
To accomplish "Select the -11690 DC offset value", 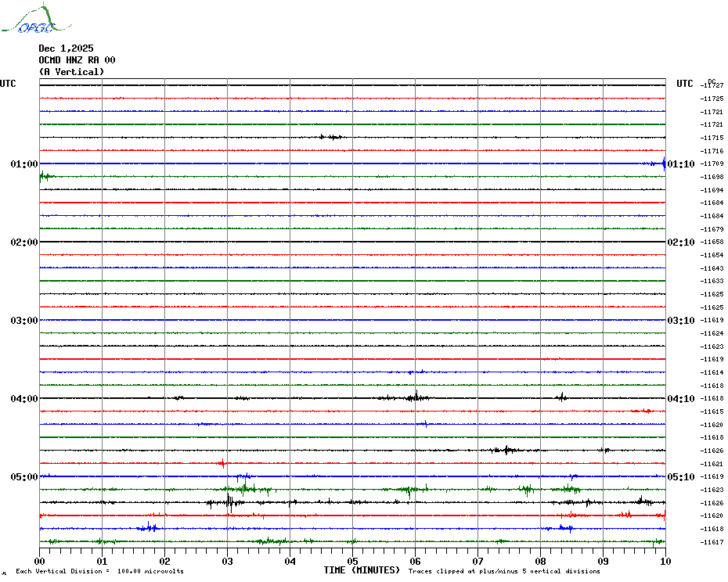I will [x=712, y=177].
